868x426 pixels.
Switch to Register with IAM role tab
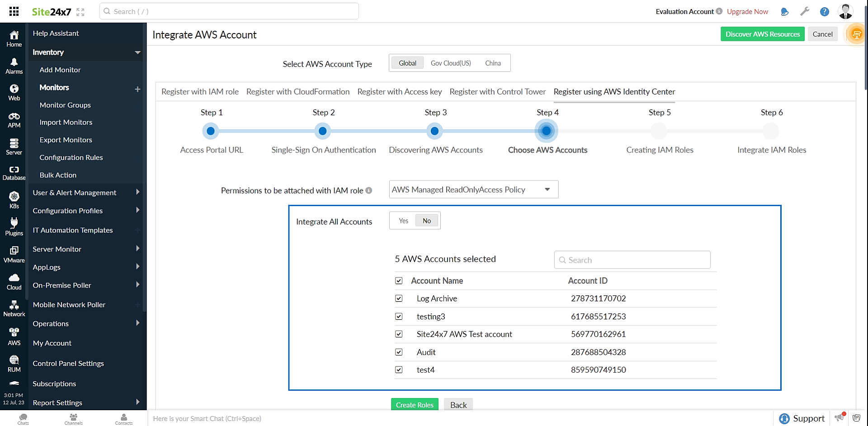200,92
